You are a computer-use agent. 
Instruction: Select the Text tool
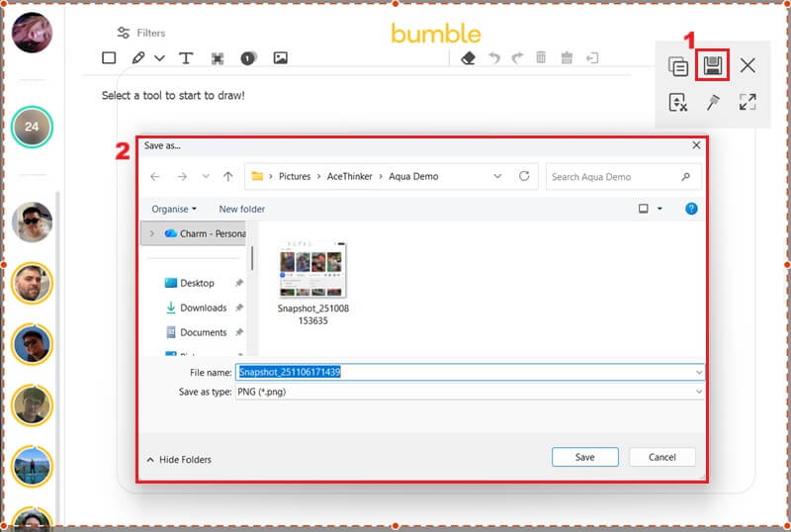click(x=186, y=58)
